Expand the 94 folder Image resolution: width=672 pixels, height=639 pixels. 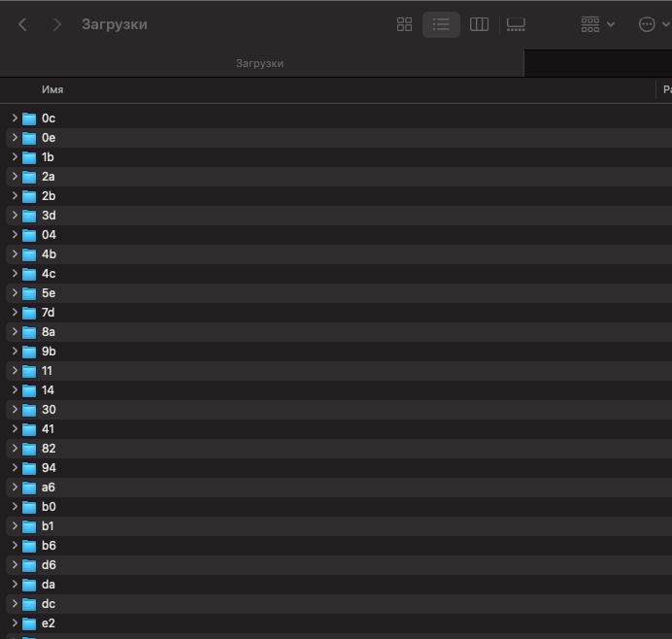[x=15, y=467]
